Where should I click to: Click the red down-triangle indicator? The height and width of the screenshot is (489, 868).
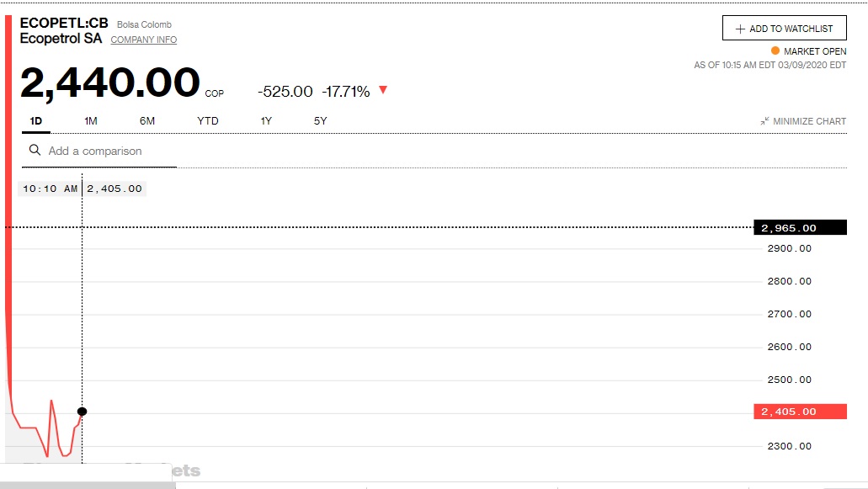[x=383, y=90]
